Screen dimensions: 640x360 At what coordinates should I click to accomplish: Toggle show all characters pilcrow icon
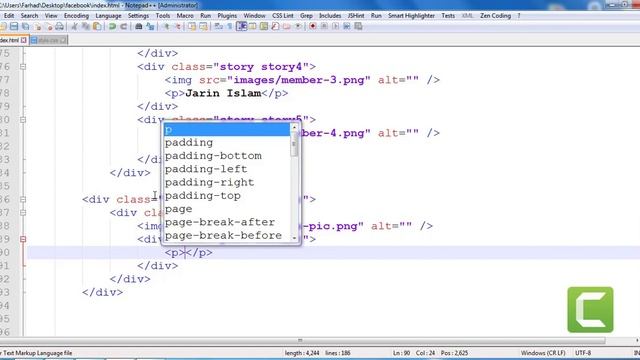click(229, 27)
